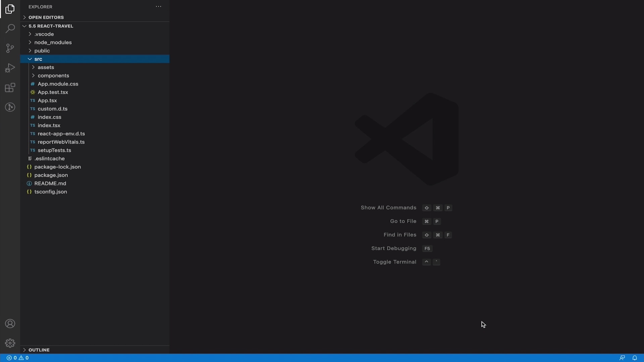Open the Manage settings gear
The height and width of the screenshot is (362, 644).
(10, 343)
